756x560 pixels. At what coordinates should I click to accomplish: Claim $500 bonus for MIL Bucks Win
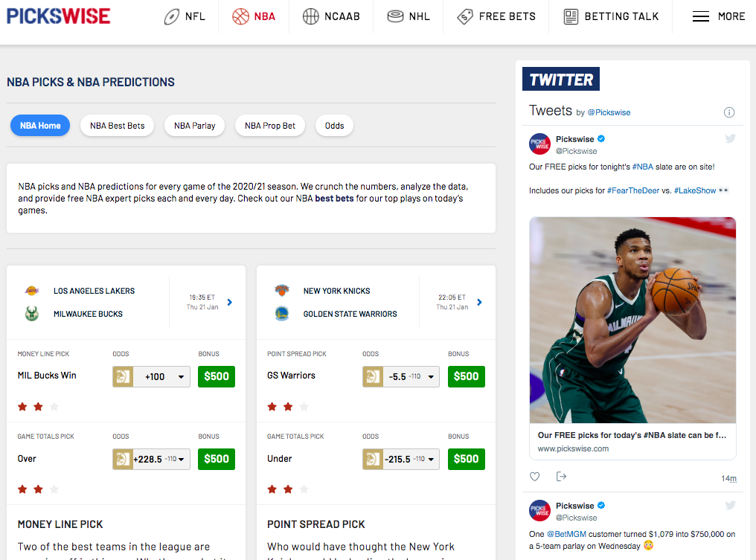[x=217, y=377]
